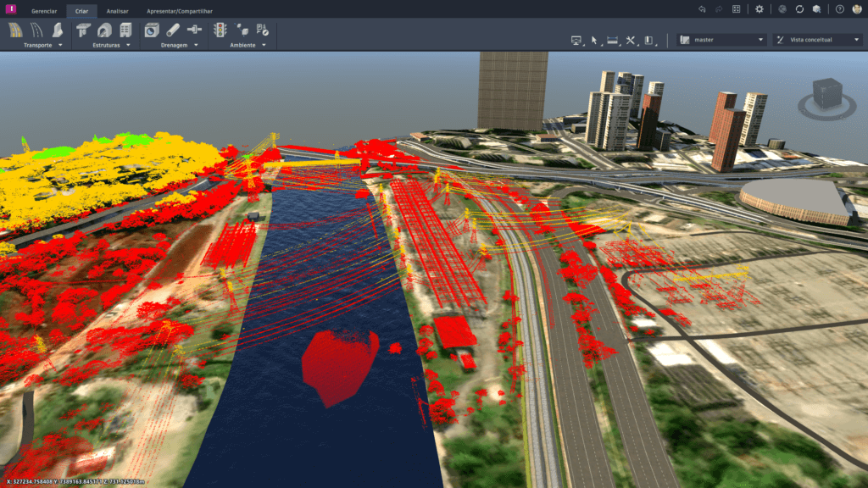The width and height of the screenshot is (868, 488).
Task: Open the Analisar tab
Action: click(x=118, y=11)
